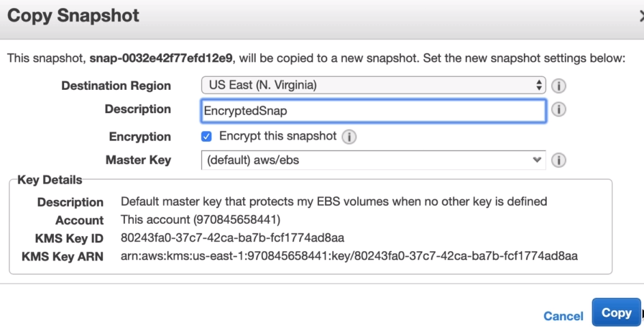
Task: Click the Cancel link
Action: pos(563,316)
